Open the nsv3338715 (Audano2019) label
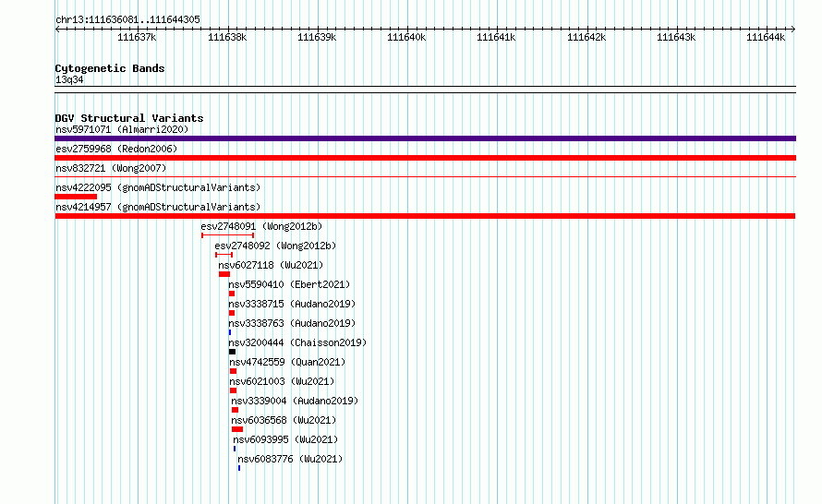This screenshot has height=504, width=822. tap(292, 304)
